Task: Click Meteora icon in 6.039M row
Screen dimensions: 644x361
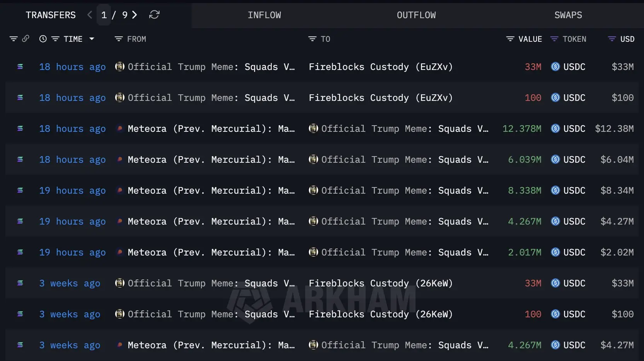Action: point(120,159)
